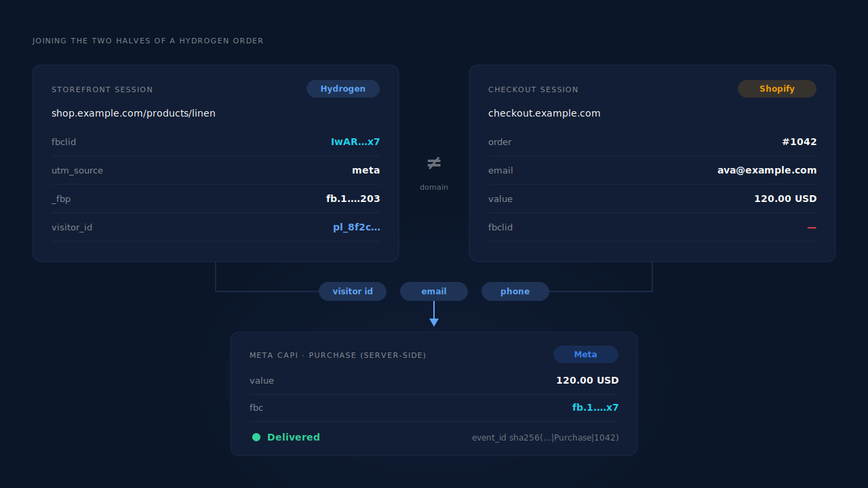Click the email value ava@example.com

point(767,170)
